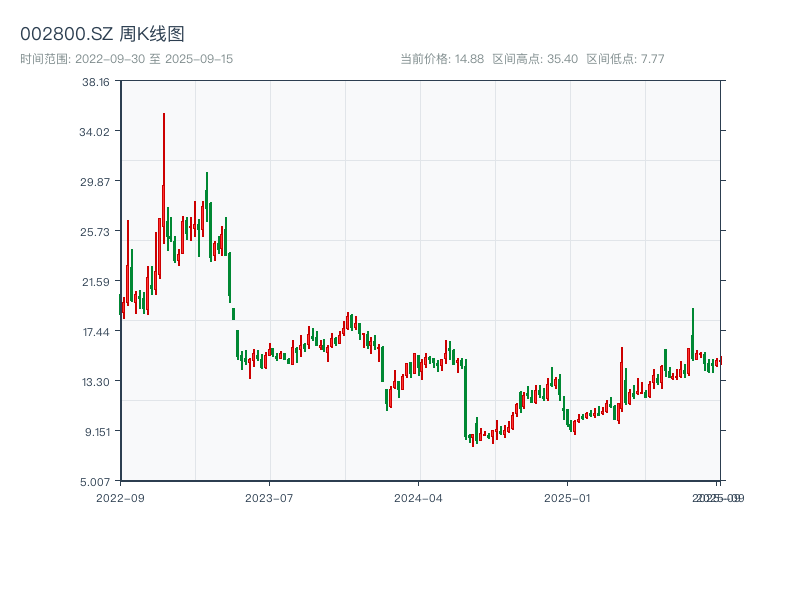Image resolution: width=800 pixels, height=600 pixels.
Task: Click the y-axis label 21.59
Action: point(96,282)
